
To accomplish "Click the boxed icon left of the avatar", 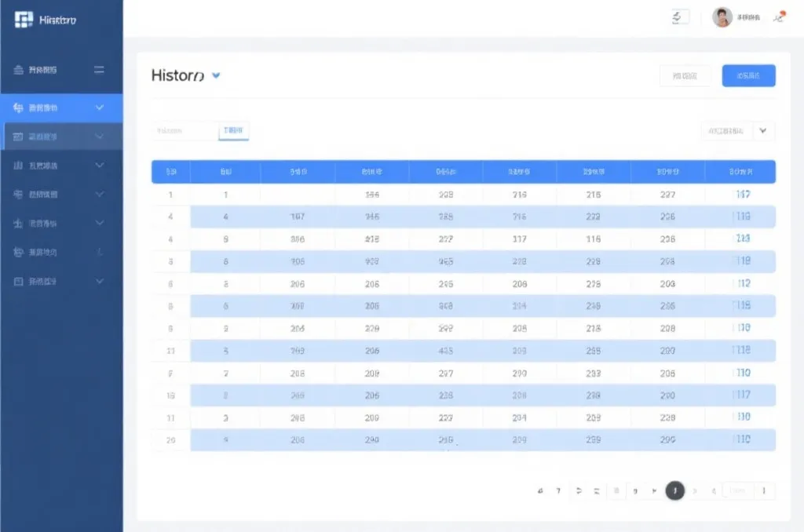I will (x=680, y=17).
